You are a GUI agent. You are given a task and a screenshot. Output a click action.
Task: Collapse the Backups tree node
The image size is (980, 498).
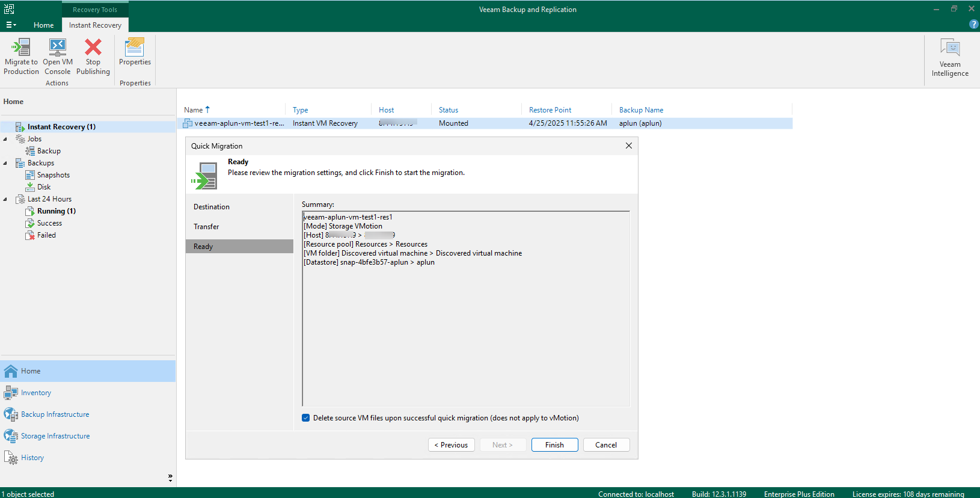point(5,163)
